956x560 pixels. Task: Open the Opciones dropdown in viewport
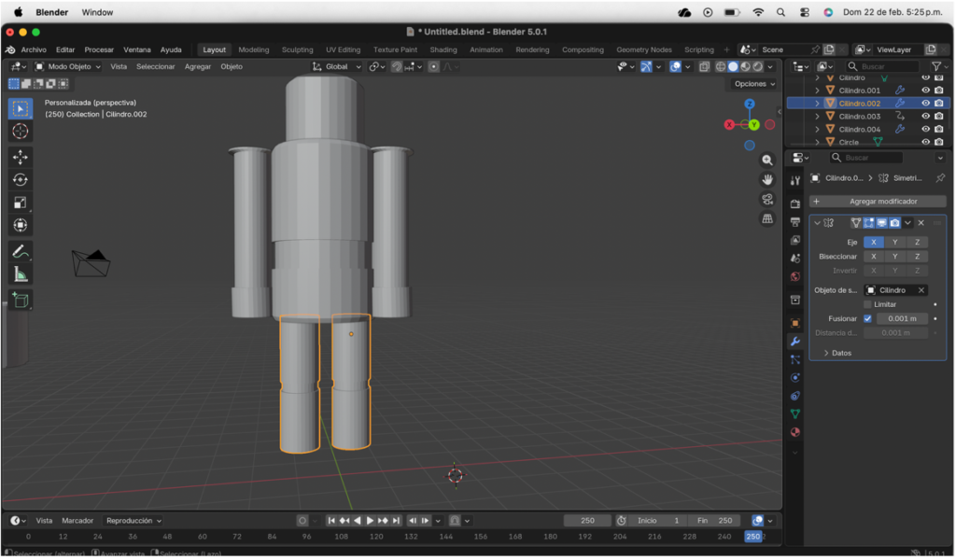point(754,84)
